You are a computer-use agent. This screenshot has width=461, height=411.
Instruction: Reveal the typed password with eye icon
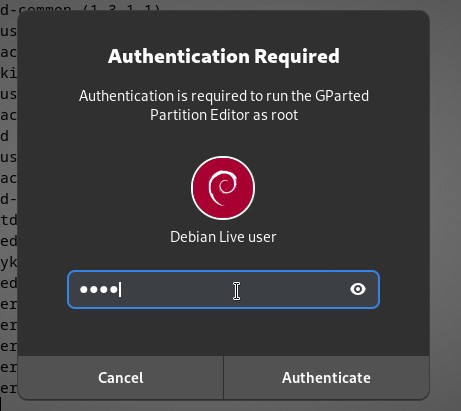358,289
